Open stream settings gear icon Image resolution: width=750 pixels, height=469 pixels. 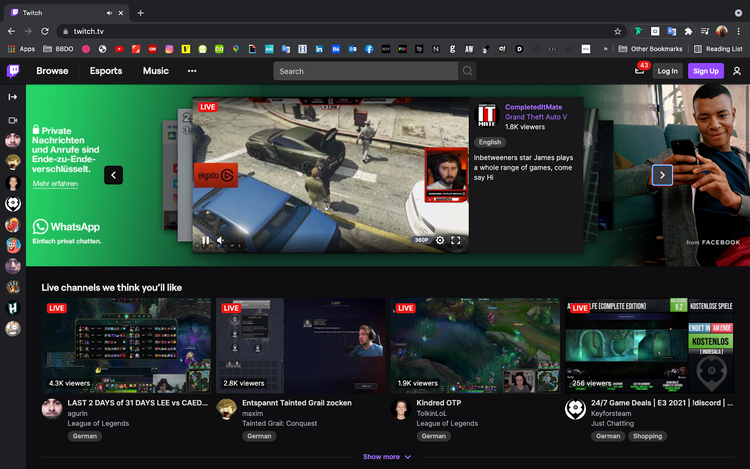pos(439,240)
